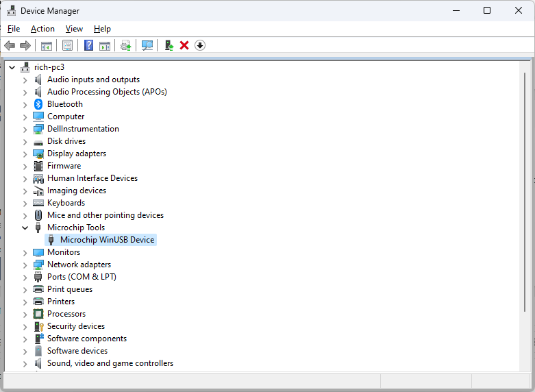Click the Update device driver toolbar icon
The width and height of the screenshot is (535, 392).
pyautogui.click(x=169, y=45)
